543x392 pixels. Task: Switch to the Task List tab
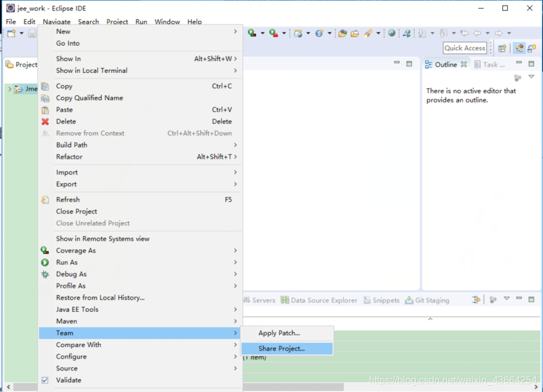click(x=490, y=64)
